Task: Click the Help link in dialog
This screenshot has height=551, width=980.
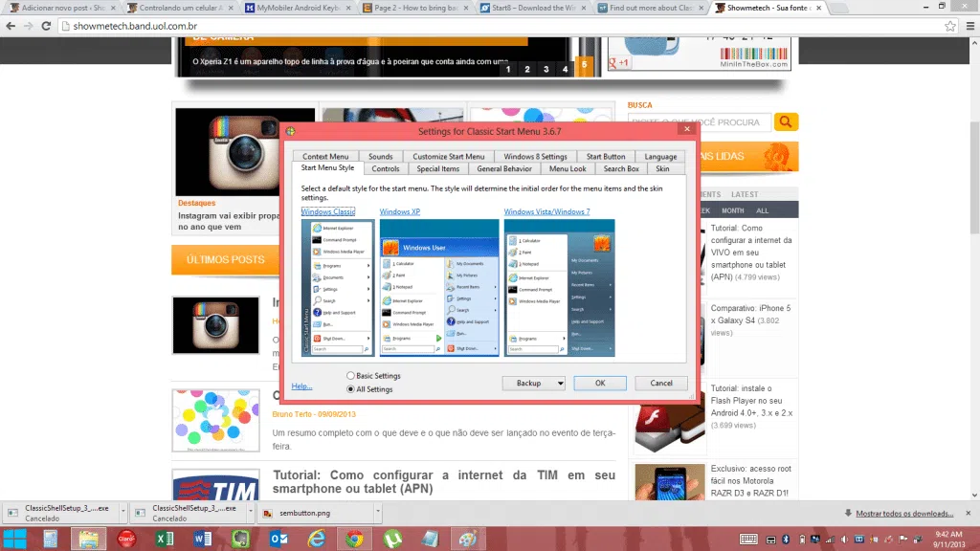Action: point(301,386)
